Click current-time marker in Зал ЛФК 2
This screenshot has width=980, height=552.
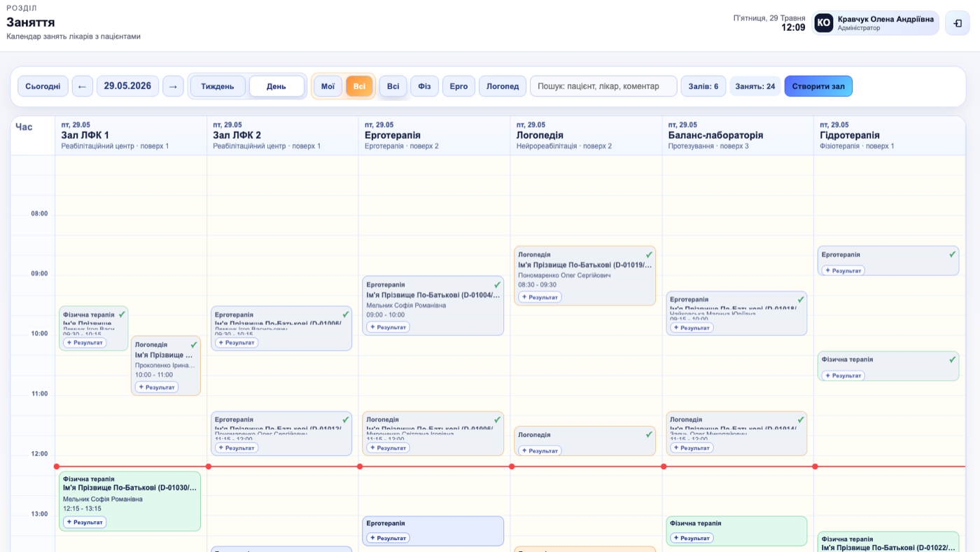click(x=208, y=467)
